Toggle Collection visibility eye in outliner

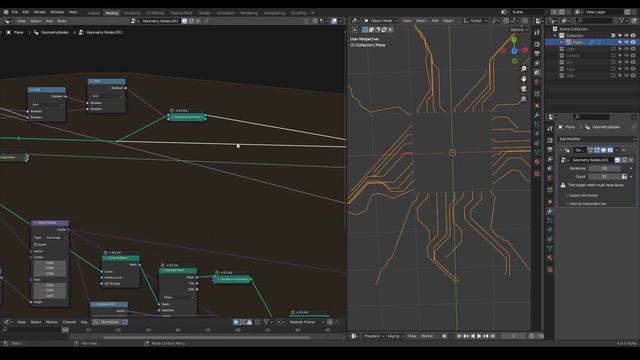(x=627, y=36)
